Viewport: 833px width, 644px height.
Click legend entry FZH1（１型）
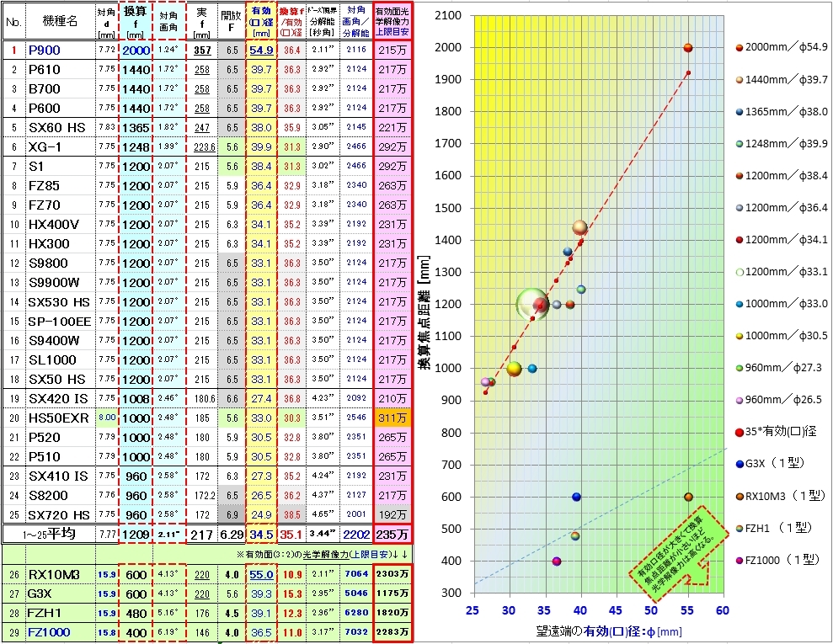(x=774, y=528)
